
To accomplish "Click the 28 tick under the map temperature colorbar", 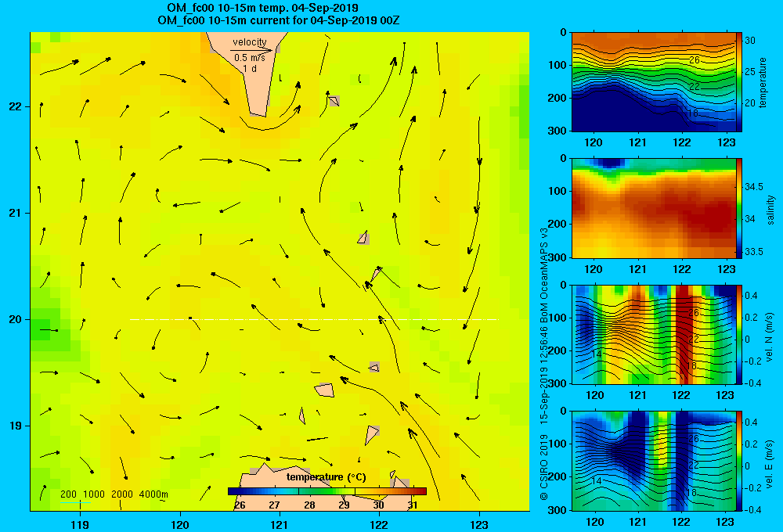I will (x=309, y=505).
